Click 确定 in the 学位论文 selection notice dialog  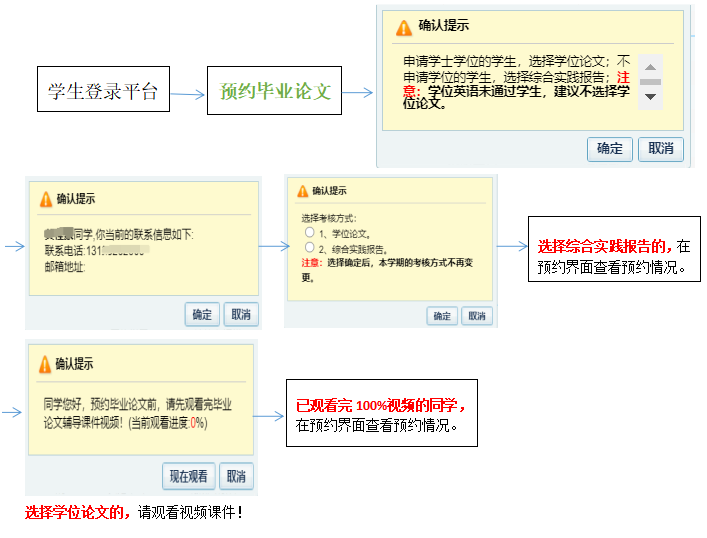point(610,149)
